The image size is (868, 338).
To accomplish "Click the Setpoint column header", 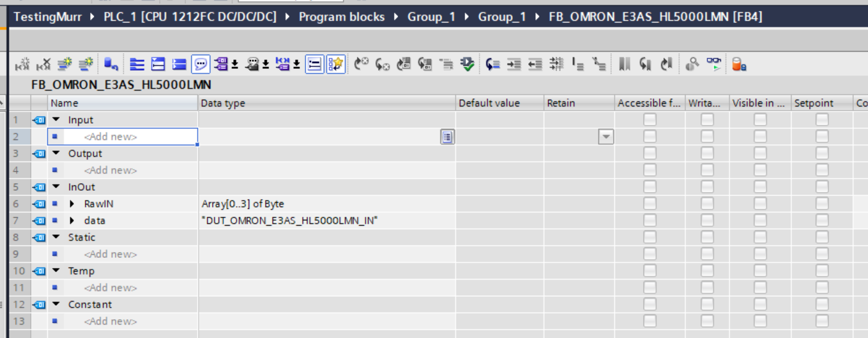I will click(x=822, y=103).
